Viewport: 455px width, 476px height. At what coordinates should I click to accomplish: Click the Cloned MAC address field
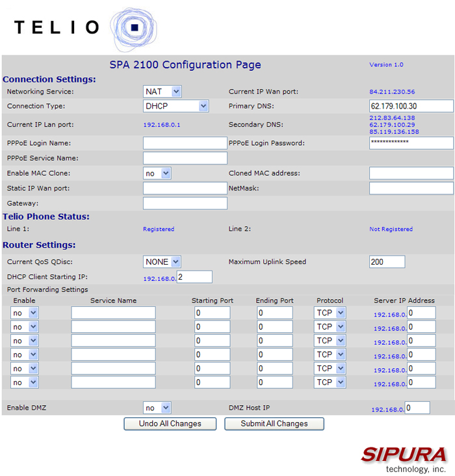[411, 173]
